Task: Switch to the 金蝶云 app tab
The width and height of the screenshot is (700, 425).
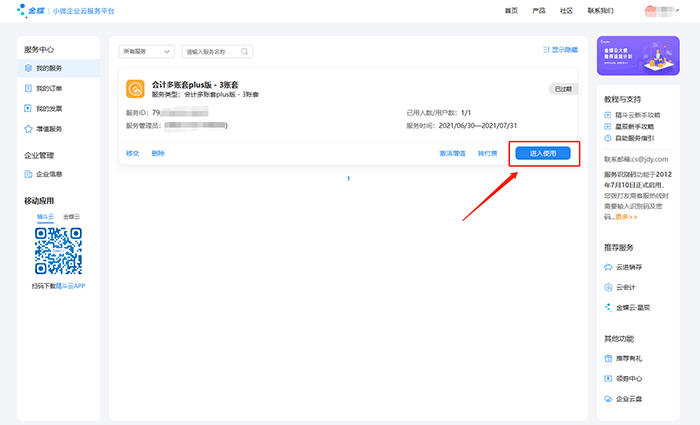Action: coord(71,217)
